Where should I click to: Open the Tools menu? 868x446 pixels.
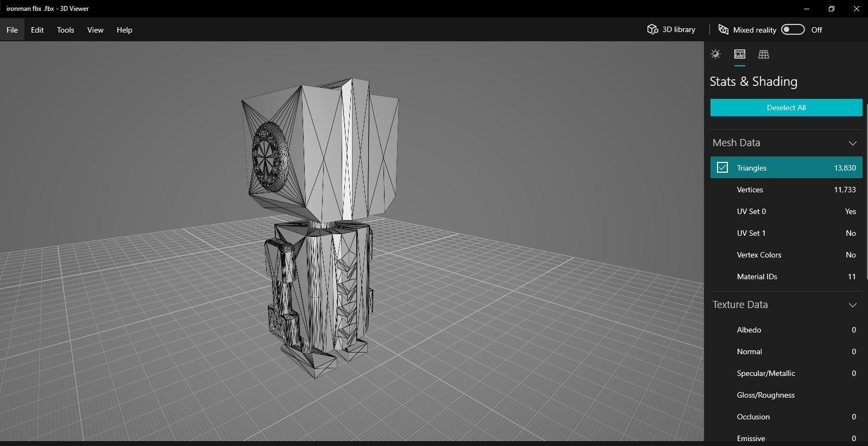tap(65, 30)
